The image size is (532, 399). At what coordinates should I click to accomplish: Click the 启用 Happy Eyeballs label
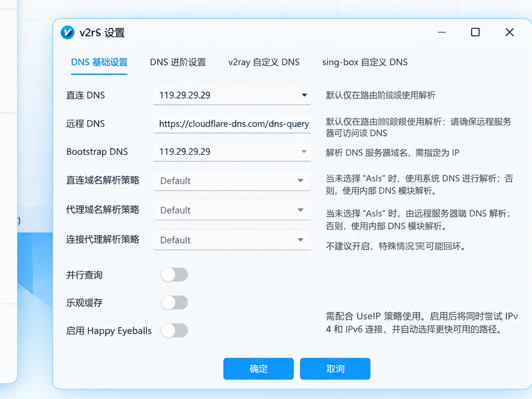click(109, 331)
